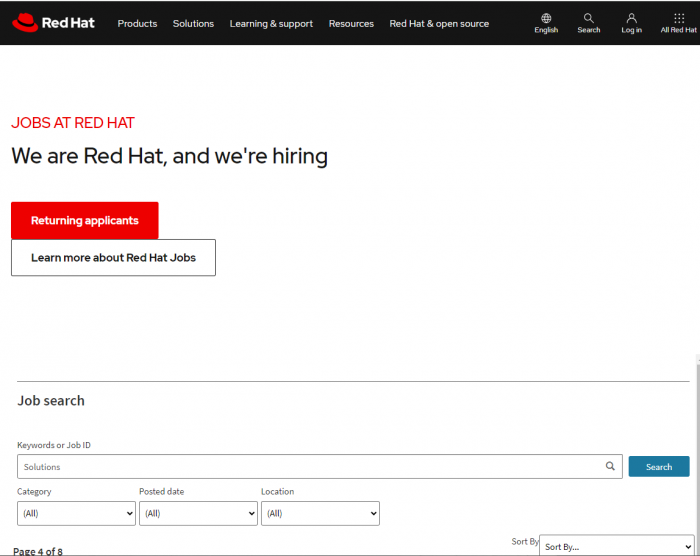Click the Red Hat logo

53,23
